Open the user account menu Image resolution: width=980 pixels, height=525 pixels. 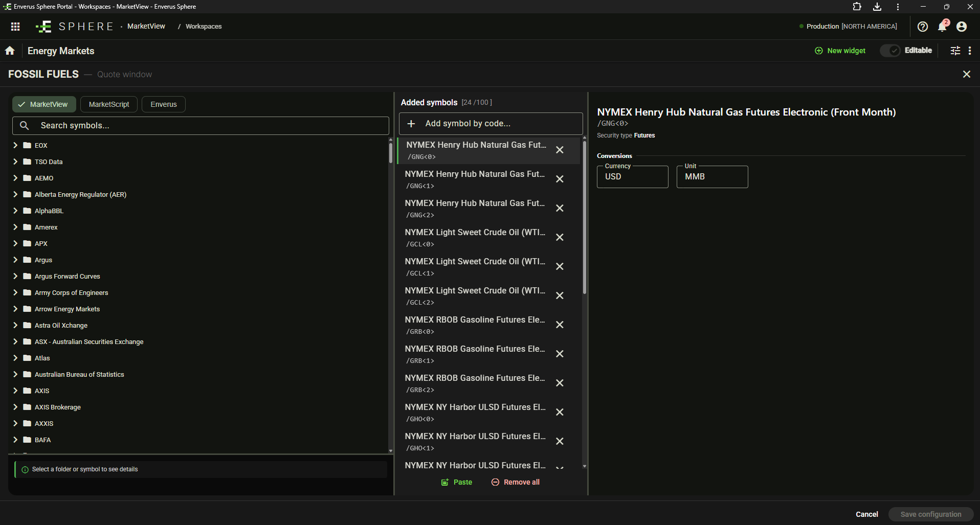pos(962,27)
